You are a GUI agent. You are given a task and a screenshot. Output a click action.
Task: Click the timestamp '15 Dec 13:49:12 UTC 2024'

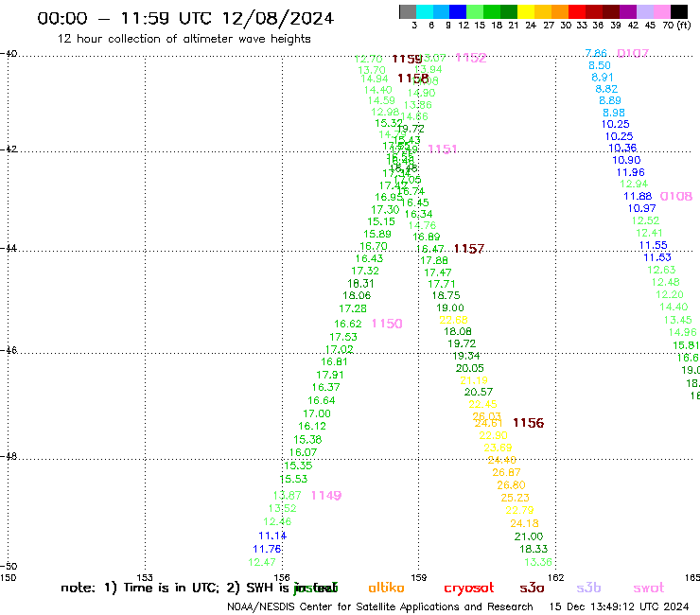(x=619, y=606)
